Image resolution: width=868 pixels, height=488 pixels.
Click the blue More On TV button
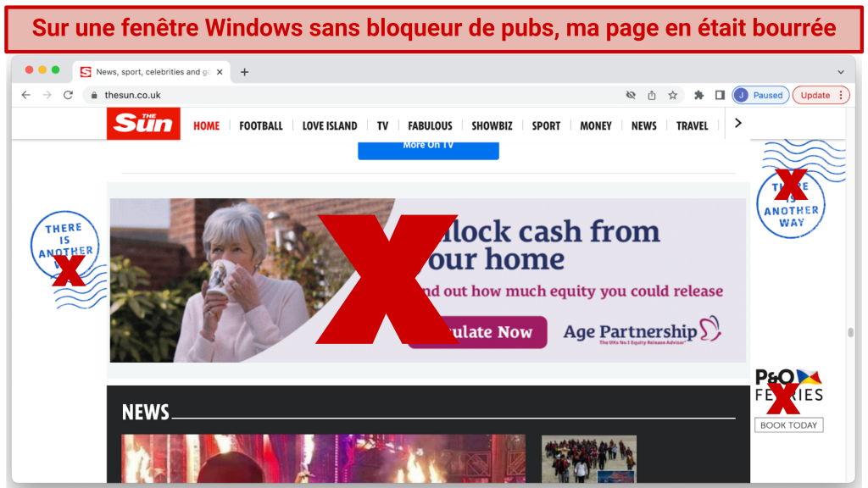pyautogui.click(x=428, y=148)
